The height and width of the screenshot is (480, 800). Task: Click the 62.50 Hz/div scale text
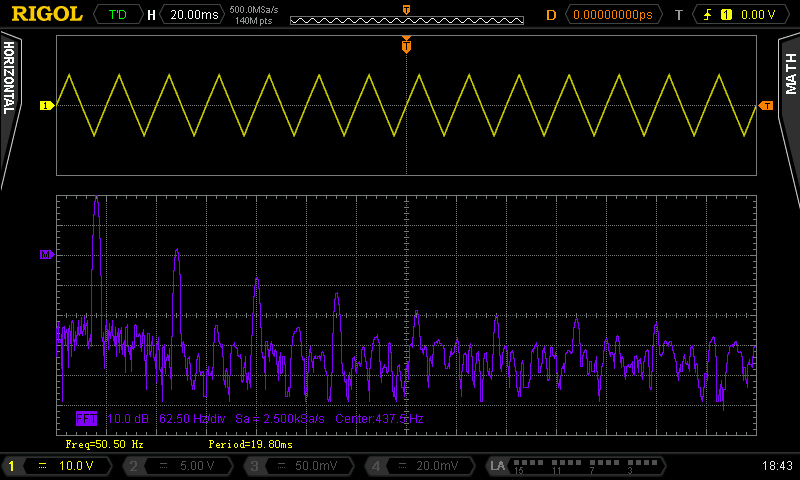(x=192, y=419)
